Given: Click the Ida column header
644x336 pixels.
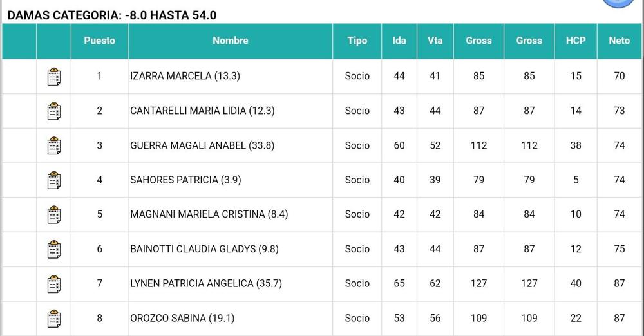Looking at the screenshot, I should pyautogui.click(x=399, y=41).
